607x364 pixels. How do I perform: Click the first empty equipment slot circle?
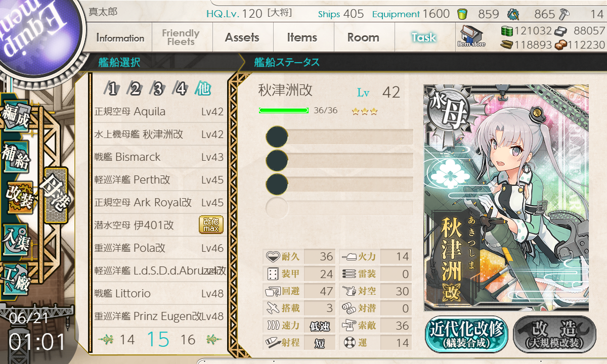pyautogui.click(x=277, y=137)
